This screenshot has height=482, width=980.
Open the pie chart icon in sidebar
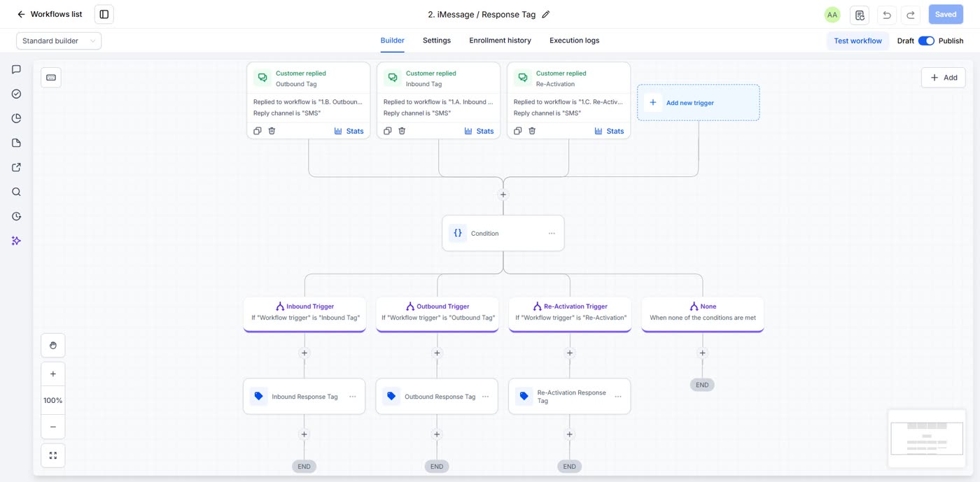coord(16,118)
